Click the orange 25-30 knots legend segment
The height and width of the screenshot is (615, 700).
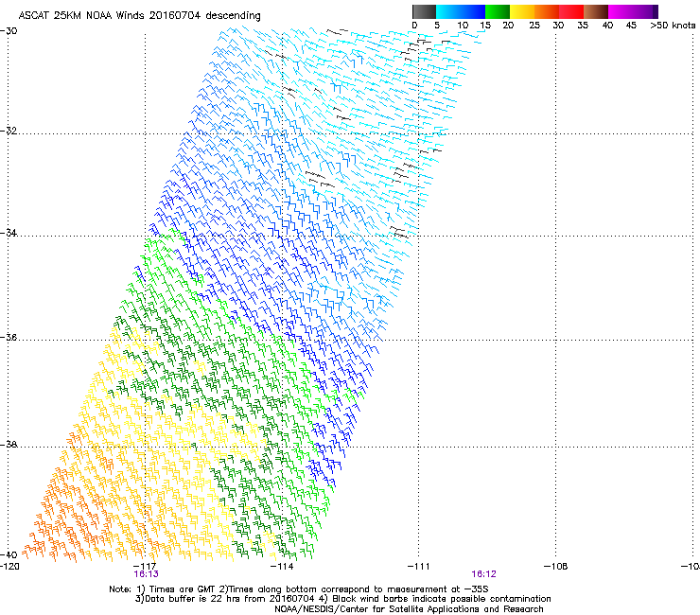pos(547,11)
